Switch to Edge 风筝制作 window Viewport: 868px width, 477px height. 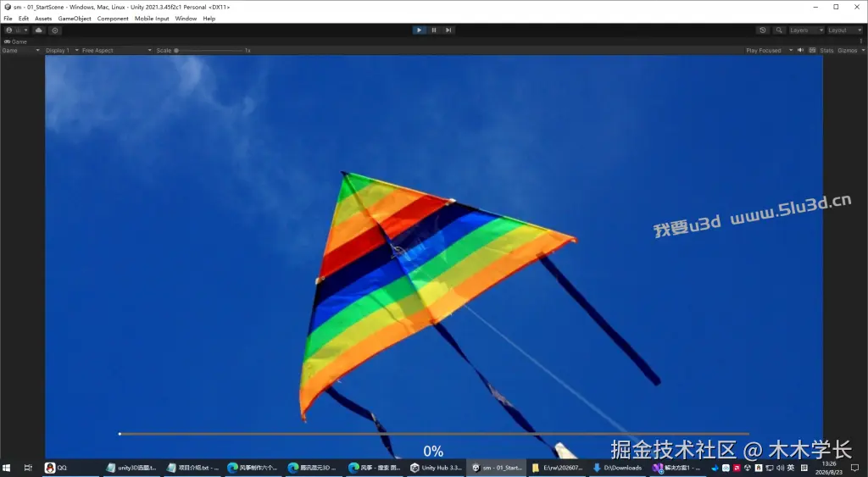[x=253, y=468]
